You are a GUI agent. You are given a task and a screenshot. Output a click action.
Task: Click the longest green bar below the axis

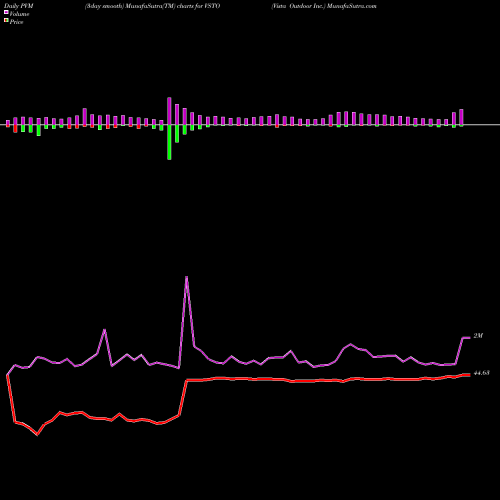(169, 142)
